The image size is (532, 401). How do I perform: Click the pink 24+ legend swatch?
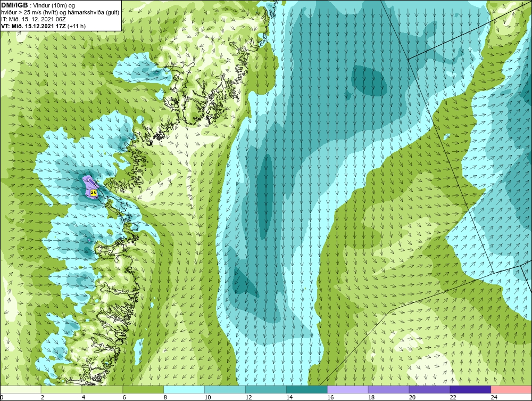point(511,389)
